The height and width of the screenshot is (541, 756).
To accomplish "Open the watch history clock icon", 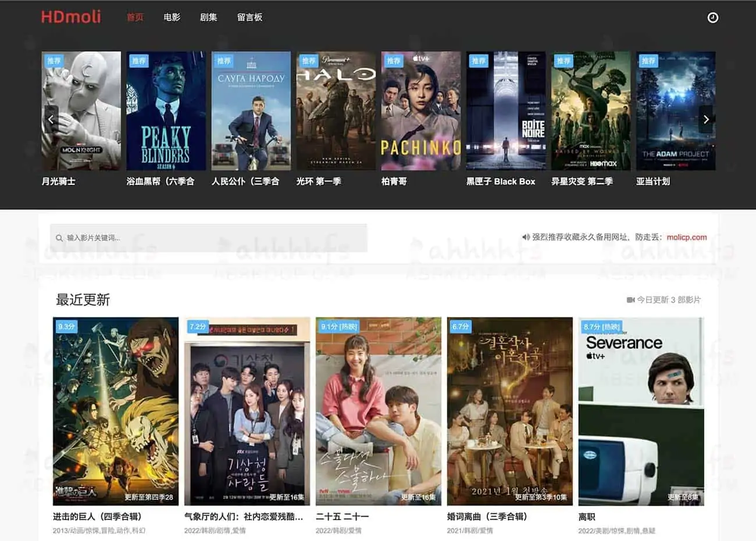I will pyautogui.click(x=712, y=18).
